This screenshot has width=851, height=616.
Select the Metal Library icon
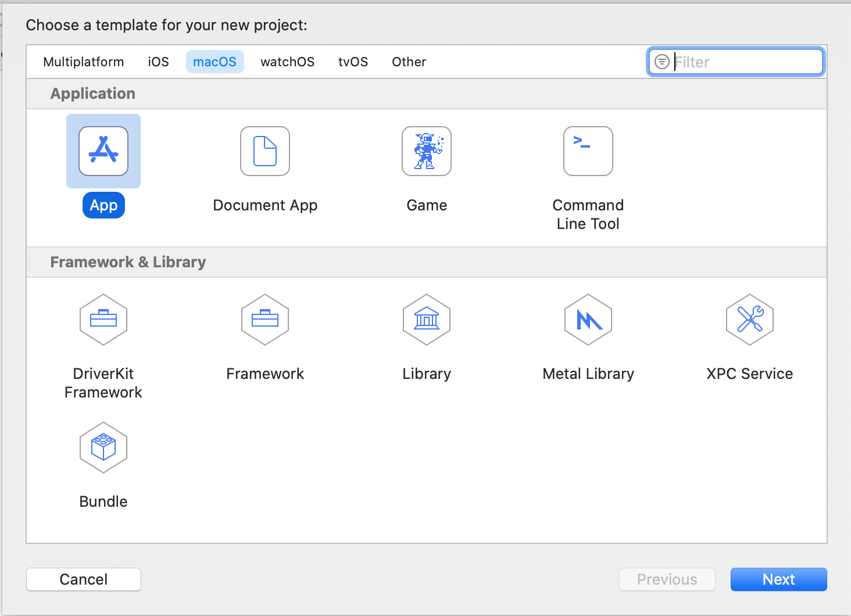click(588, 320)
